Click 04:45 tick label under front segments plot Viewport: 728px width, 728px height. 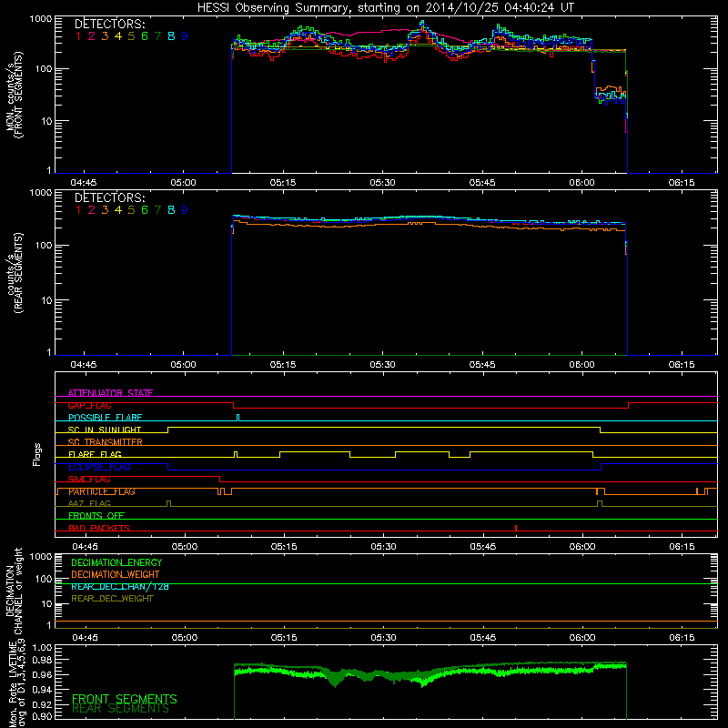click(x=84, y=183)
